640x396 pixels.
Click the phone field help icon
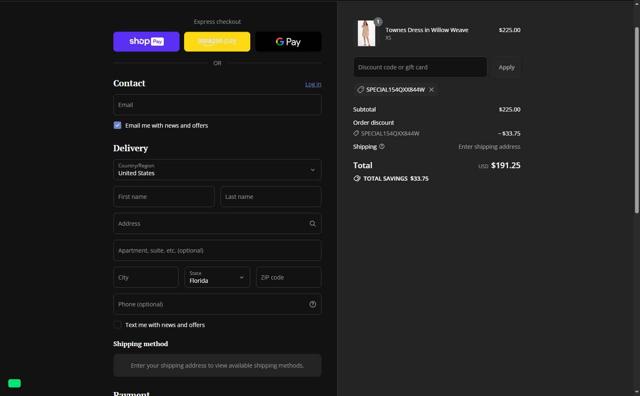click(312, 305)
